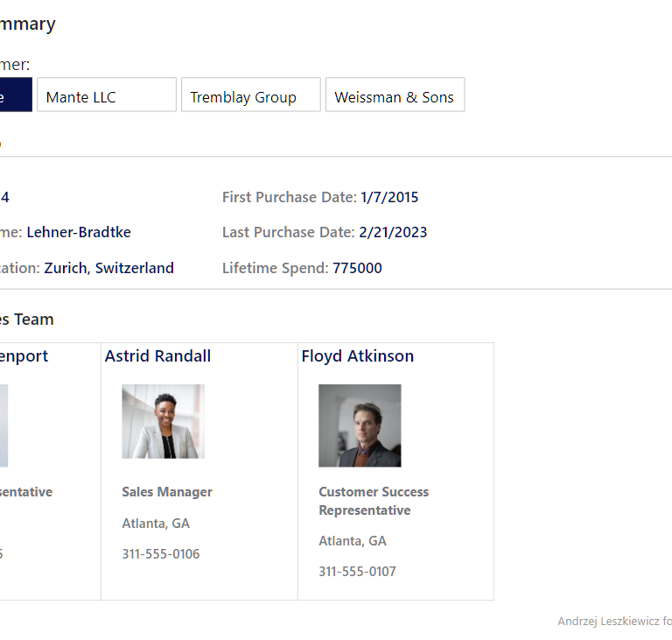Viewport: 672px width, 640px height.
Task: Open the Andrzej Leszkiewicz footer credit link
Action: click(x=614, y=622)
